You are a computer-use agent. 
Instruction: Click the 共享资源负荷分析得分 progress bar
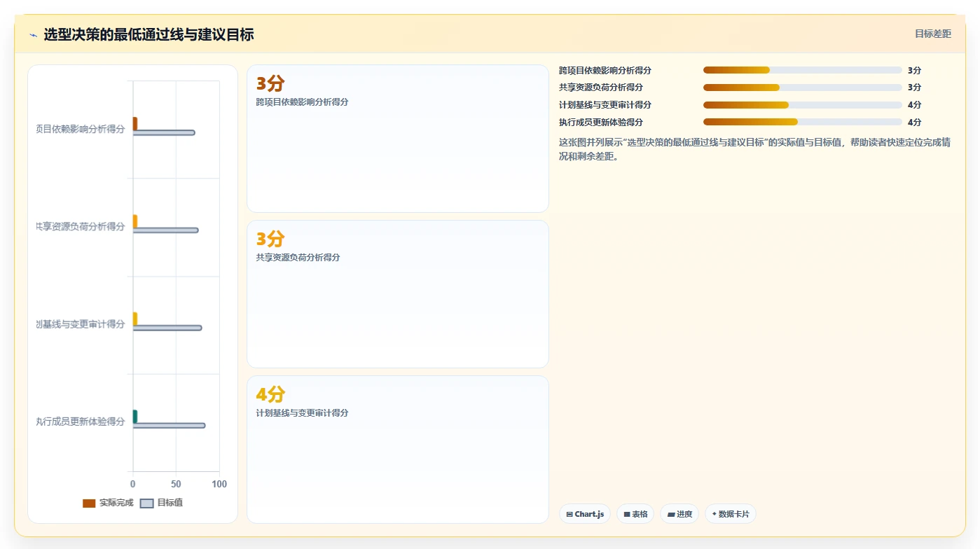pyautogui.click(x=803, y=88)
